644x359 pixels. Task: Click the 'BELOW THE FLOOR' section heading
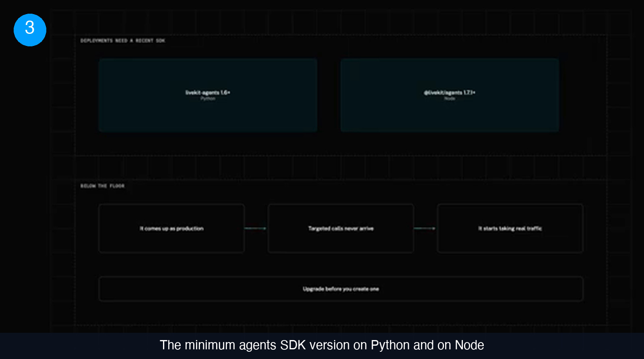pos(103,186)
